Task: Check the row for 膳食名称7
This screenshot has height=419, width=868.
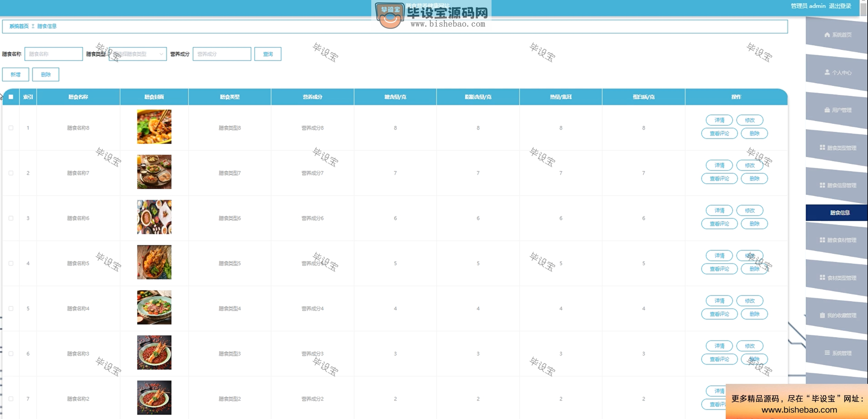Action: [x=11, y=173]
